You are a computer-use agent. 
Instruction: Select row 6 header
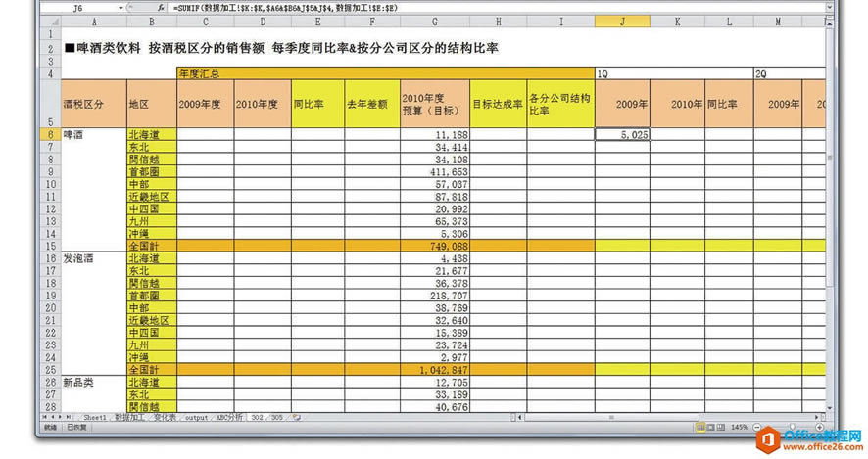coord(50,134)
